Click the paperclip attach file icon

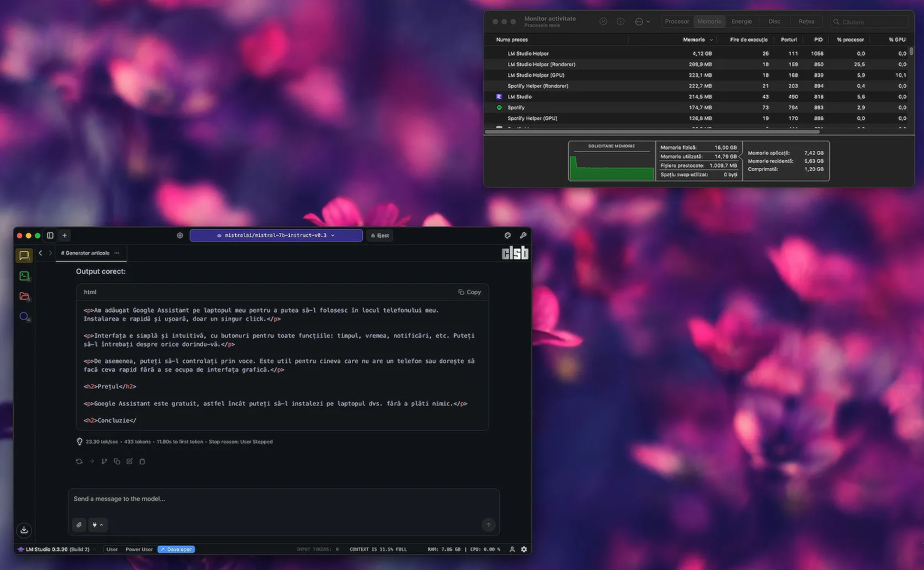[x=79, y=525]
